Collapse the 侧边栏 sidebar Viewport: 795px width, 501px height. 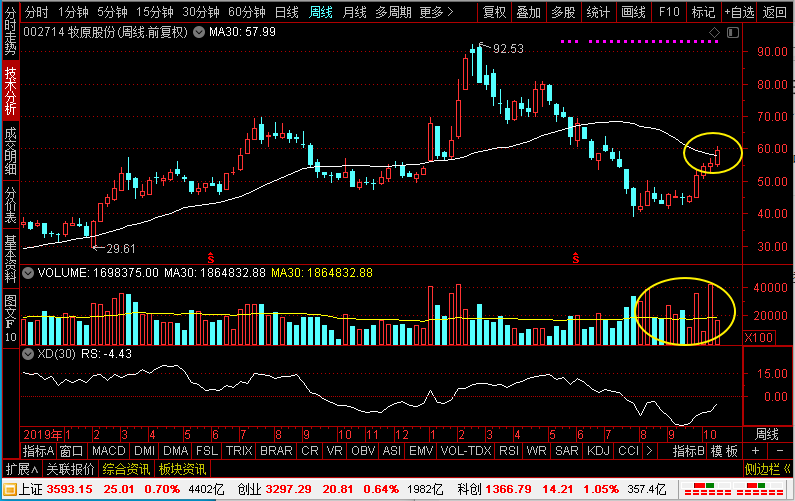tap(768, 469)
